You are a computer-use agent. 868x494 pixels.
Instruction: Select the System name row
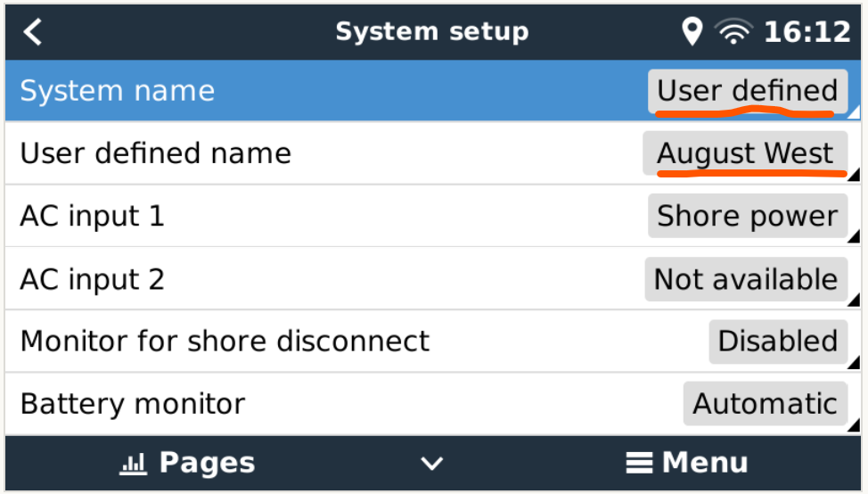pos(433,90)
